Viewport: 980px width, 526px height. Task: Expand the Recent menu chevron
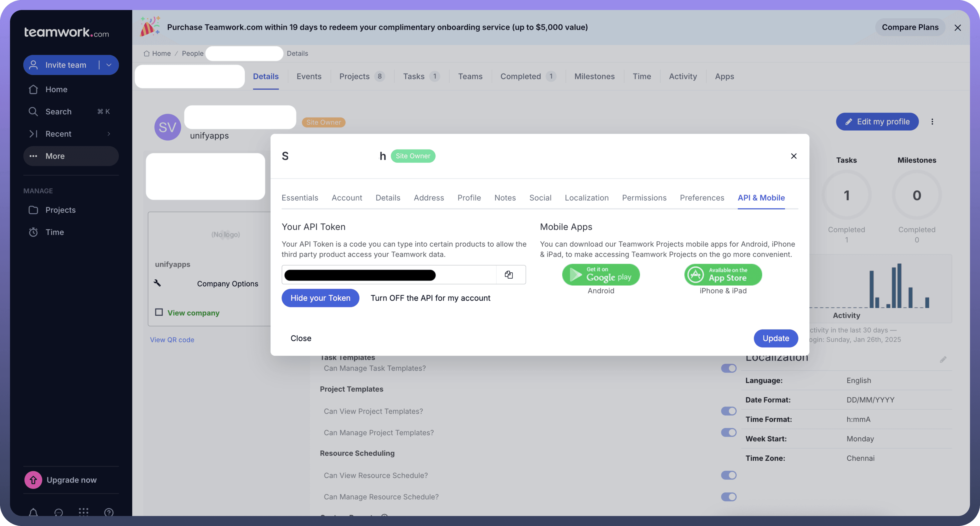[109, 134]
